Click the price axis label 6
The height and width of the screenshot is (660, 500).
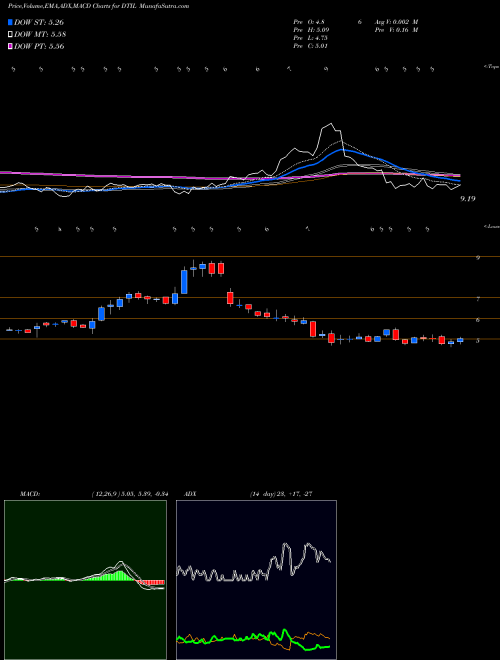pos(478,320)
